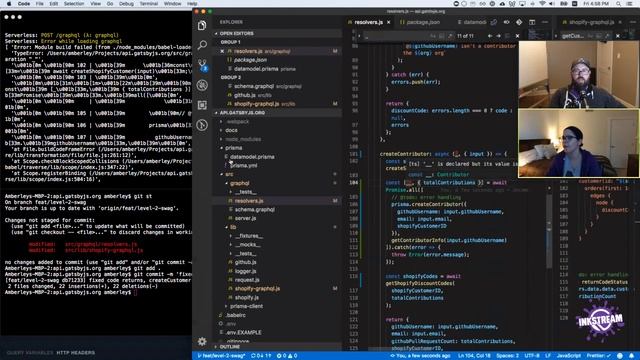Collapse the Open Editors section
This screenshot has width=640, height=360.
(236, 33)
